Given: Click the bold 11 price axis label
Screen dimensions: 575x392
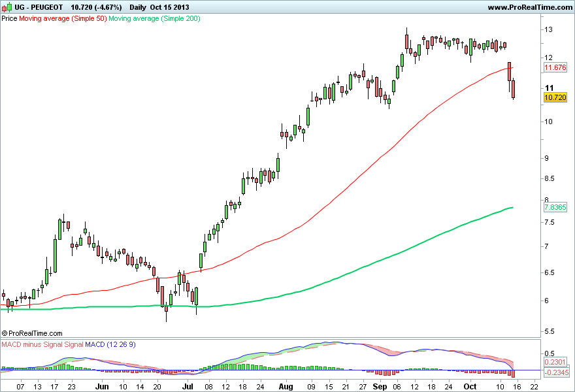Looking at the screenshot, I should pyautogui.click(x=549, y=88).
